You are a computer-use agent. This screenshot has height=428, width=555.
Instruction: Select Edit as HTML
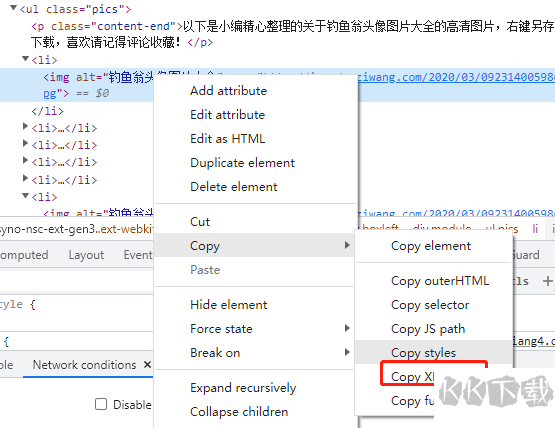click(x=228, y=138)
